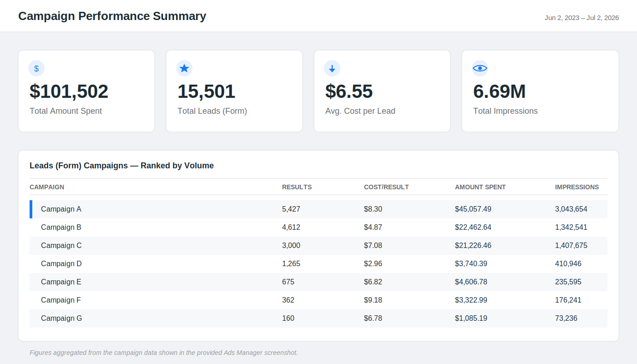This screenshot has width=637, height=364.
Task: Click the star icon above Total Leads
Action: tap(184, 68)
